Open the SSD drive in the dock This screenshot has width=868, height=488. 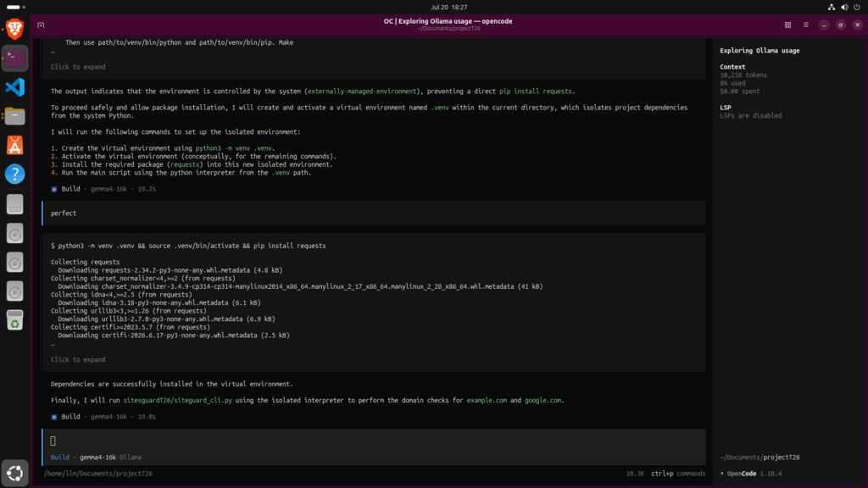coord(15,204)
